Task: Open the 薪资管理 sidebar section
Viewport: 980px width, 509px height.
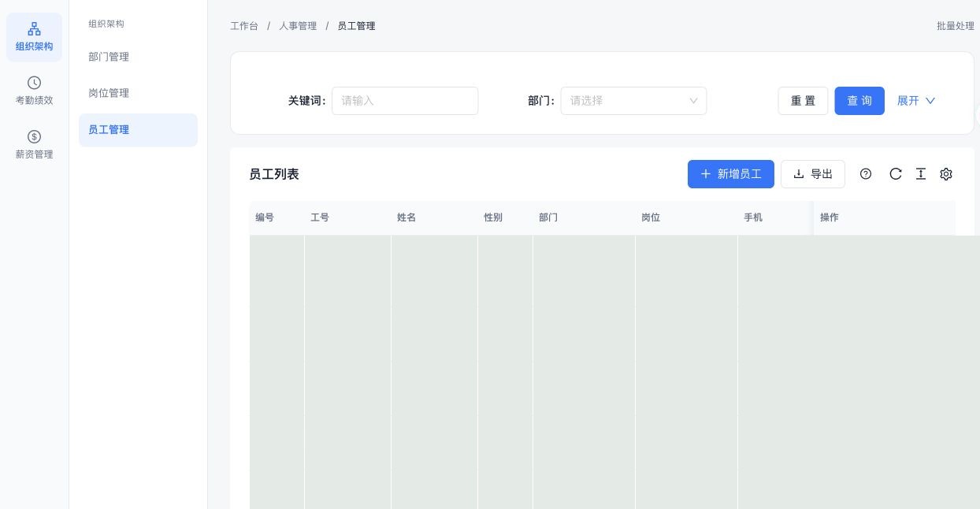Action: 34,145
